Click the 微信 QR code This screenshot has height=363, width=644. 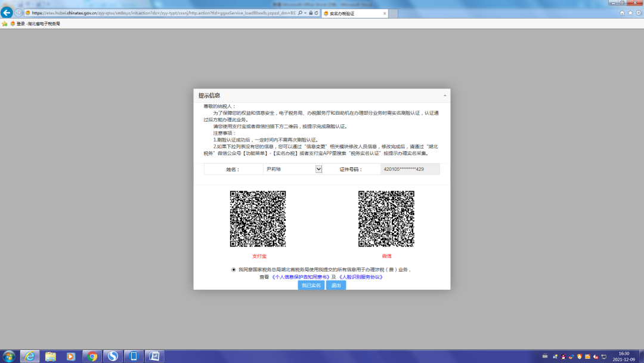pyautogui.click(x=386, y=219)
